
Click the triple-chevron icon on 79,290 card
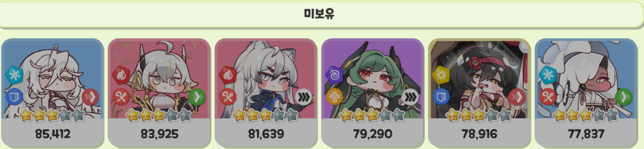(x=411, y=98)
